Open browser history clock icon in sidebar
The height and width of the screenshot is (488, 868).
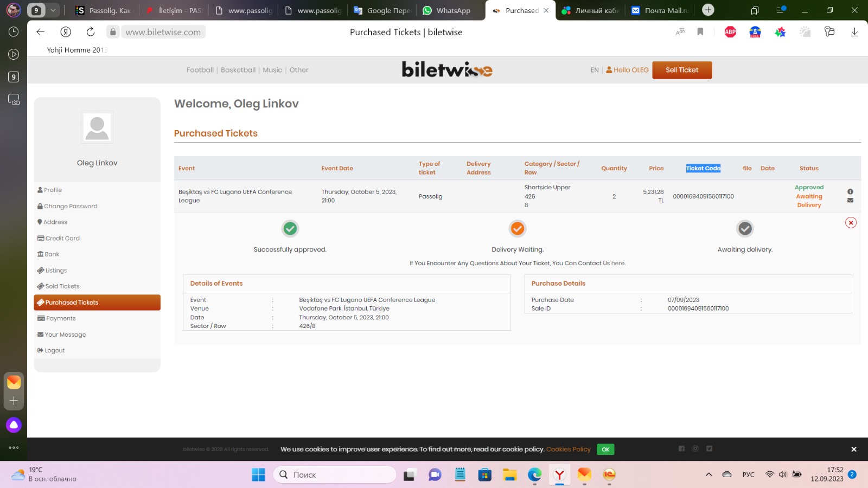14,32
